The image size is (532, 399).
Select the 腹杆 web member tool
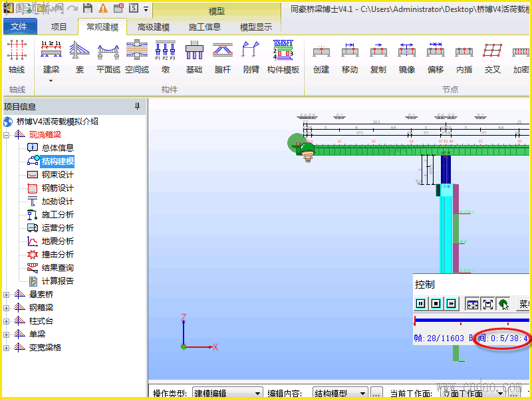coord(223,57)
